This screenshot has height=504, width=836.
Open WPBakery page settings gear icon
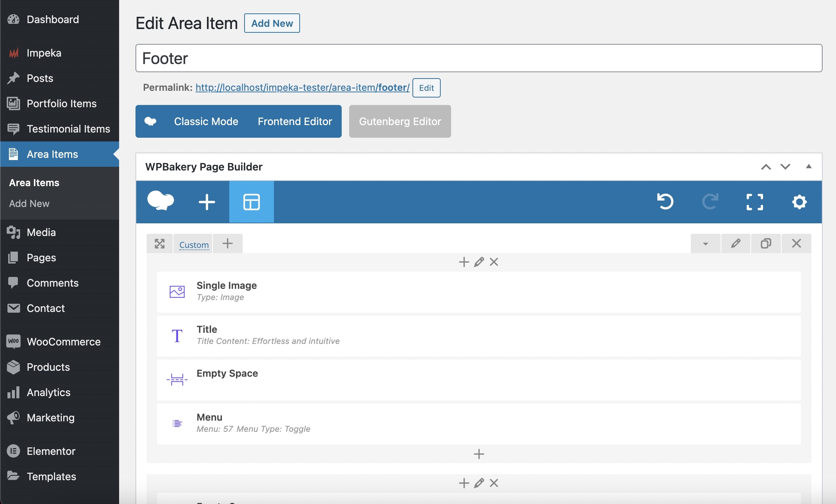click(x=799, y=202)
